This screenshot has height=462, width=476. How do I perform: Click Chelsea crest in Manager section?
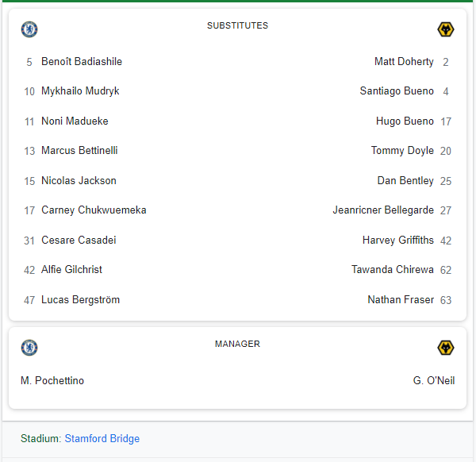(x=29, y=348)
